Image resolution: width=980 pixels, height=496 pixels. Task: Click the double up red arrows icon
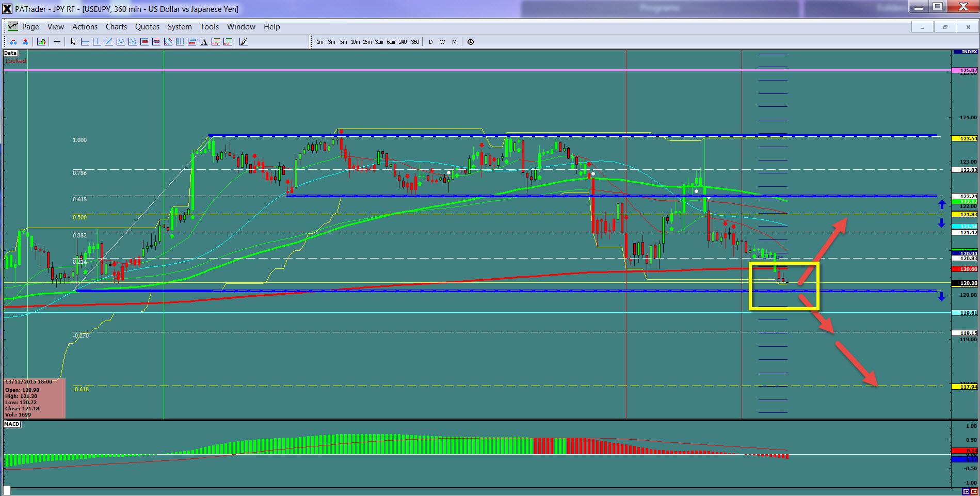tap(25, 42)
